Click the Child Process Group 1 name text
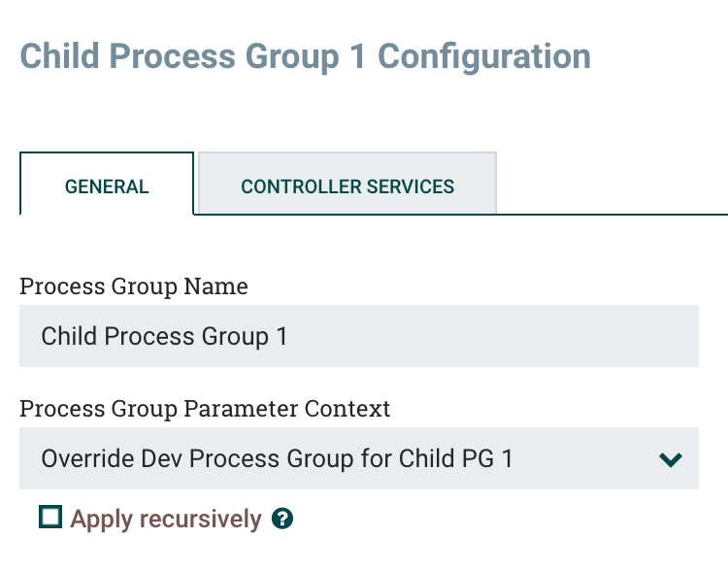The image size is (728, 571). pyautogui.click(x=164, y=337)
